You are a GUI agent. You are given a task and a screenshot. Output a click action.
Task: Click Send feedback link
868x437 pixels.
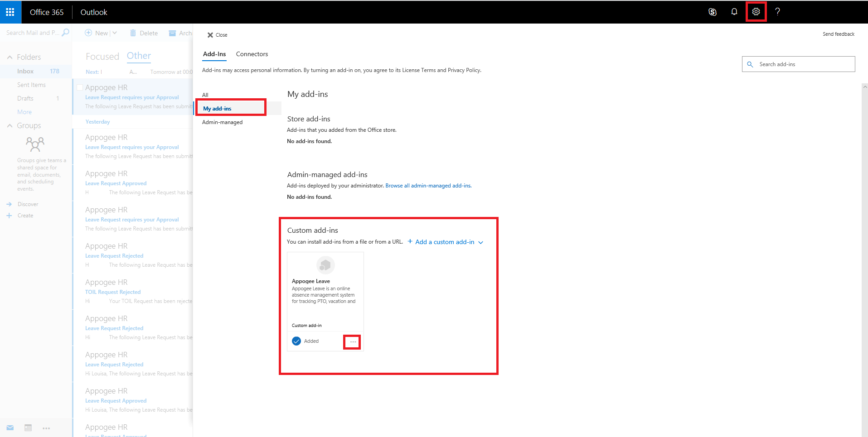tap(839, 34)
